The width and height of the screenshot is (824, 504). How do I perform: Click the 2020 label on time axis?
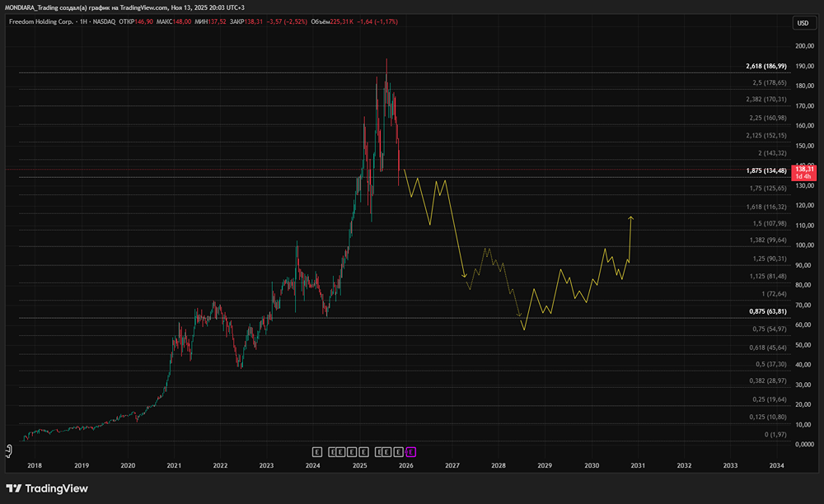point(128,465)
